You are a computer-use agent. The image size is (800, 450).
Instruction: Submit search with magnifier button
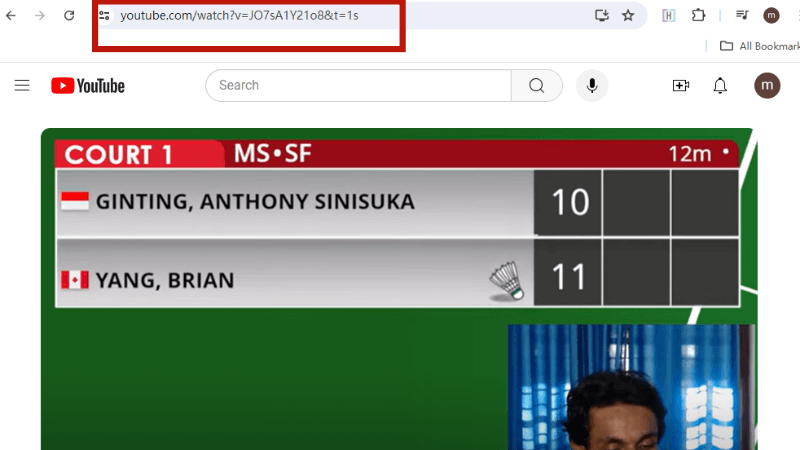(x=537, y=85)
